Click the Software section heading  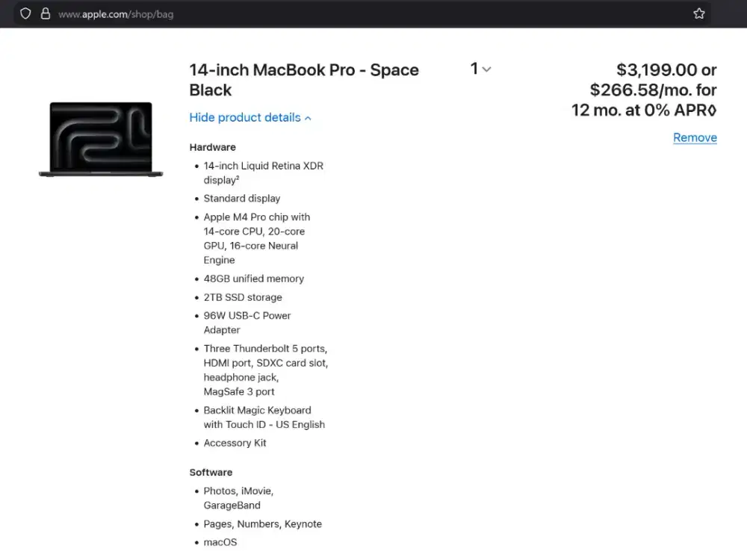point(211,472)
